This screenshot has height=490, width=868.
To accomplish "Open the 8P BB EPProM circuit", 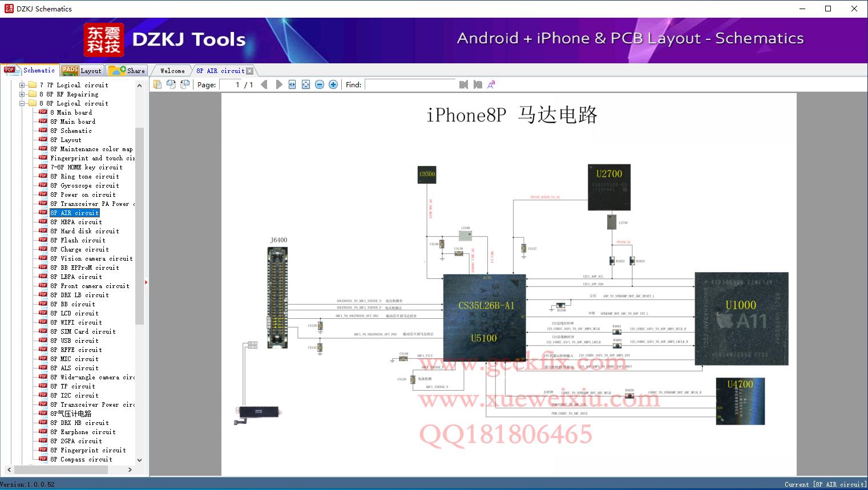I will click(84, 268).
